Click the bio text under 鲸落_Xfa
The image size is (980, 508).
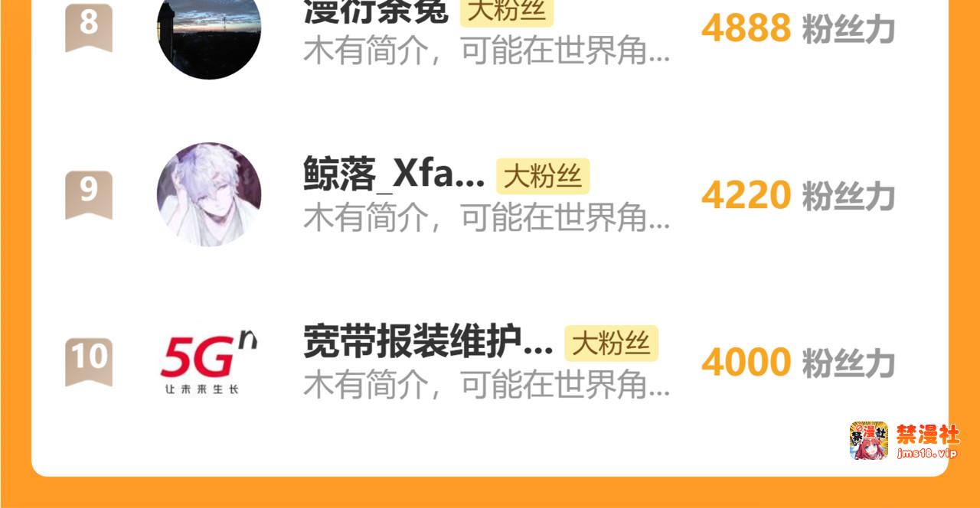coord(487,219)
